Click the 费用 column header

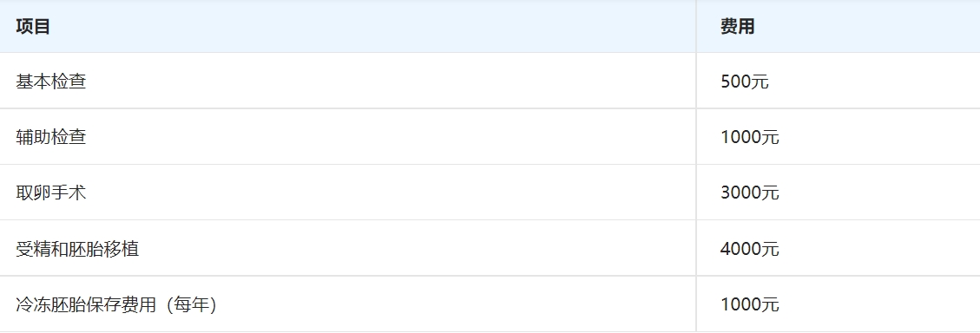pyautogui.click(x=738, y=26)
